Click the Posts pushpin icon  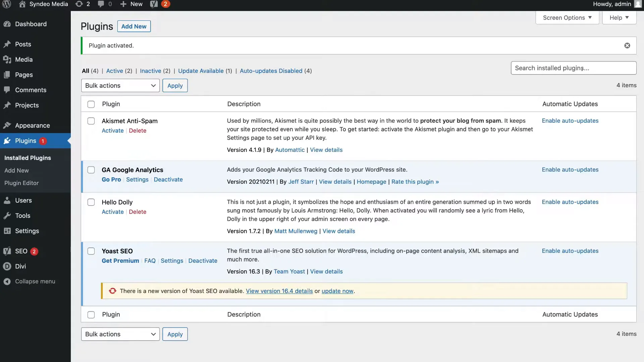coord(7,44)
